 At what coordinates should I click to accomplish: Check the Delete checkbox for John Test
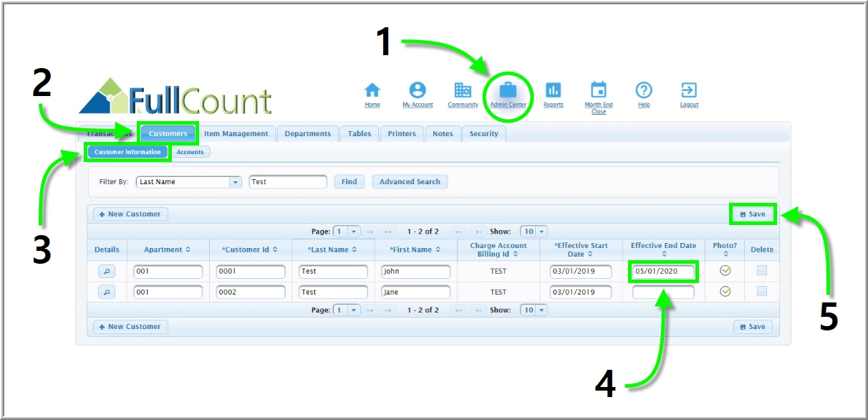tap(761, 271)
